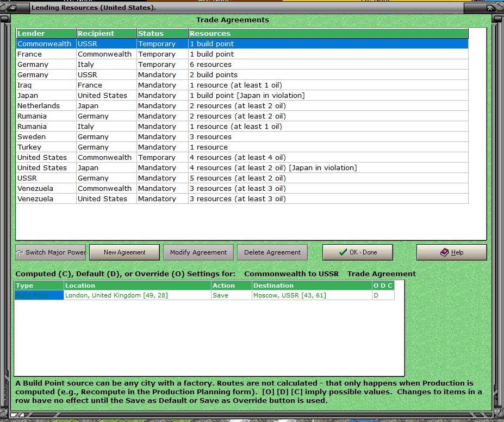Confirm with OK - Done button
Screen dimensions: 504x422
pos(358,252)
